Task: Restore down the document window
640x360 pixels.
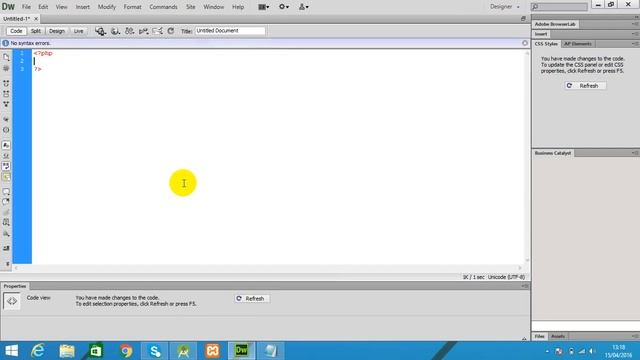Action: (523, 19)
